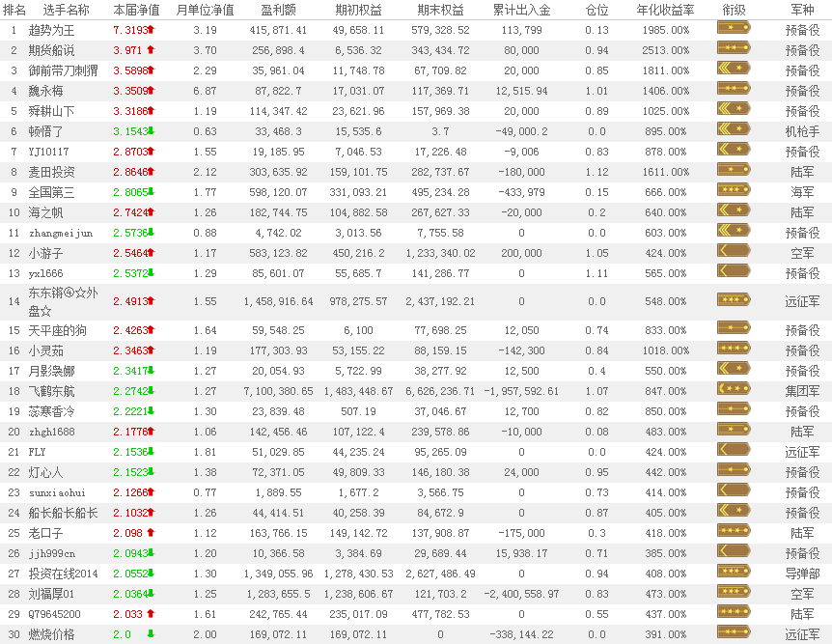Open contestant zhgh1688 name link
The height and width of the screenshot is (644, 832).
[52, 432]
